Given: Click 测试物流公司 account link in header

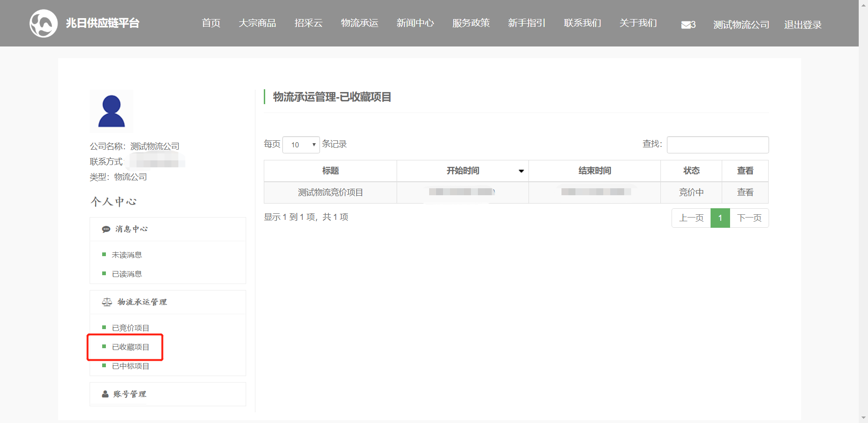Looking at the screenshot, I should (741, 25).
